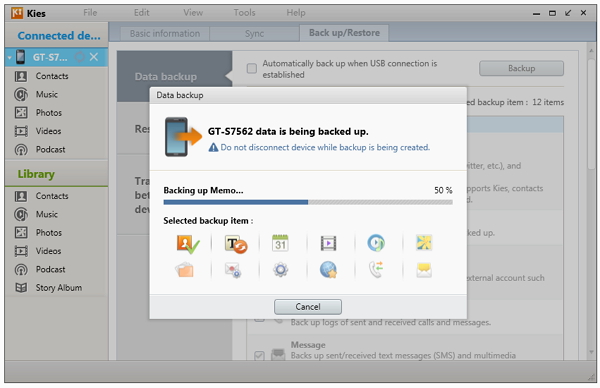
Task: Click the Data backup dialog title
Action: (179, 95)
